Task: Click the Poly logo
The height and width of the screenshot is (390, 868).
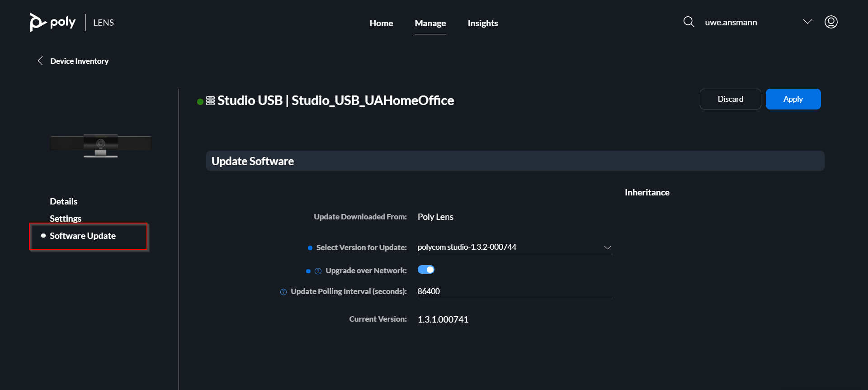Action: (x=52, y=22)
